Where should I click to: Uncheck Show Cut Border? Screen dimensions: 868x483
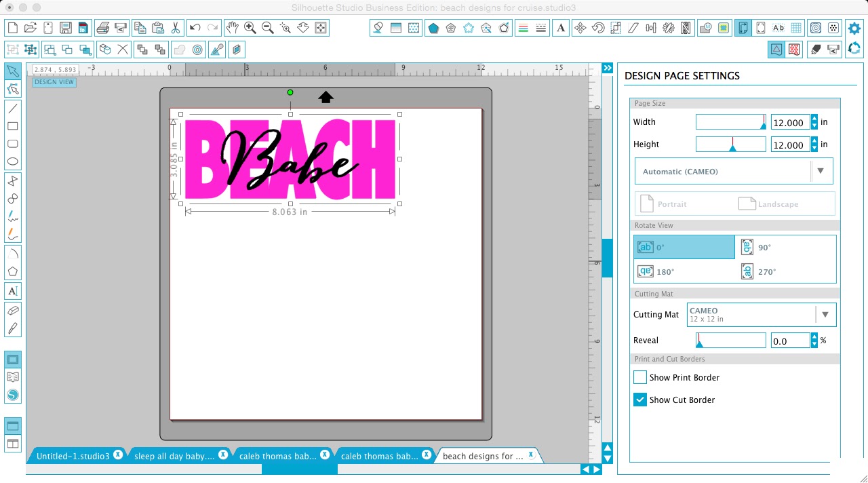pos(639,400)
